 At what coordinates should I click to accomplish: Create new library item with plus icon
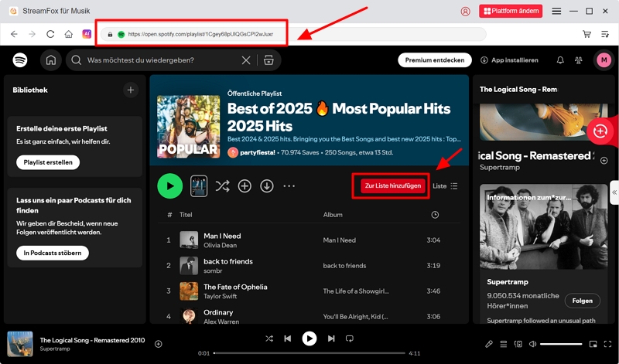[131, 90]
